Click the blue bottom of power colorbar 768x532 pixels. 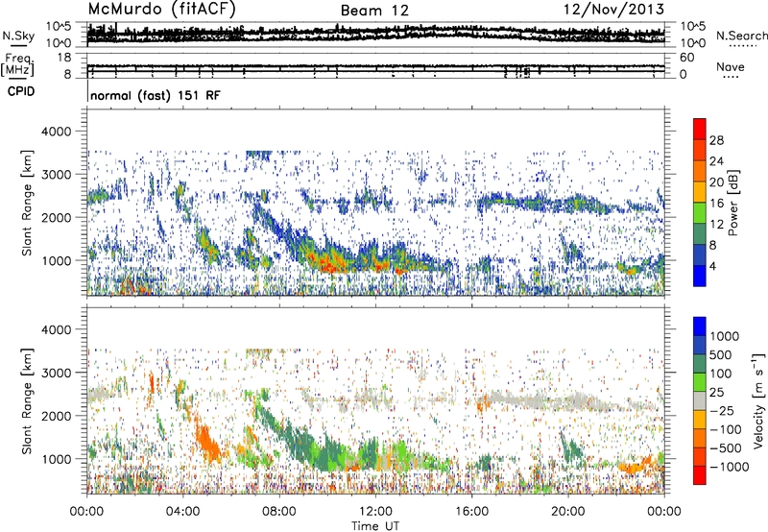tap(700, 276)
